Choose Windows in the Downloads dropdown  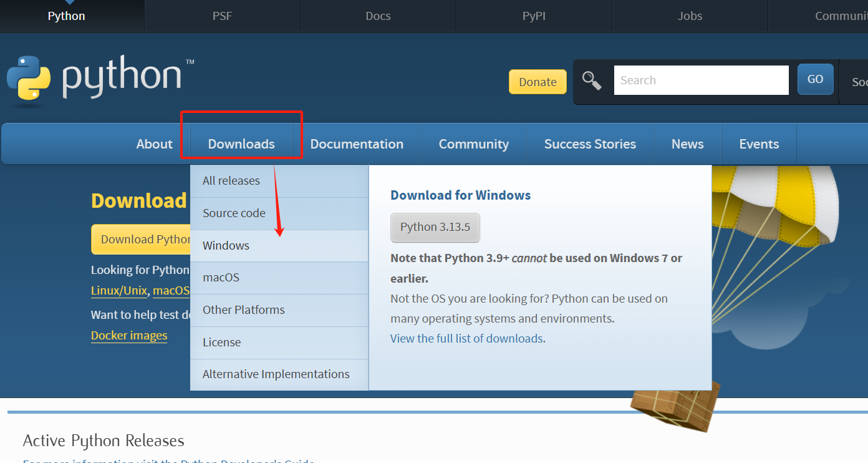pos(279,246)
